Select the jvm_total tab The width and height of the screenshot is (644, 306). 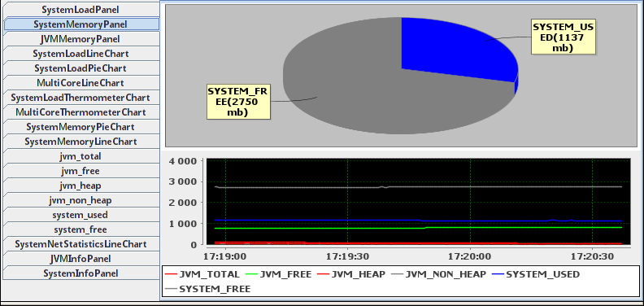[81, 156]
